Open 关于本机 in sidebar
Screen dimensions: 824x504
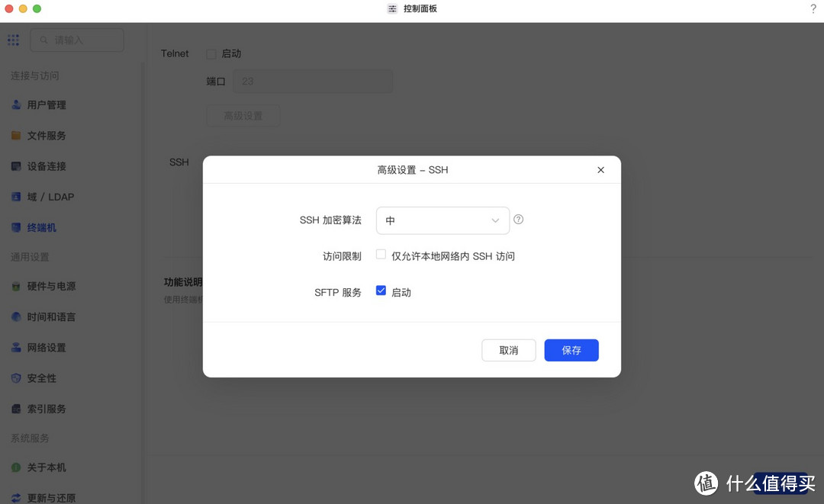47,467
